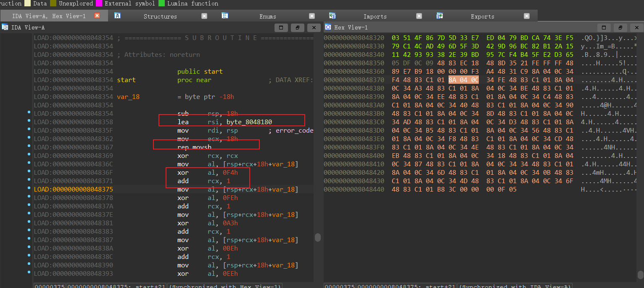
Task: Click the IDA View-A panel icon
Action: click(5, 27)
